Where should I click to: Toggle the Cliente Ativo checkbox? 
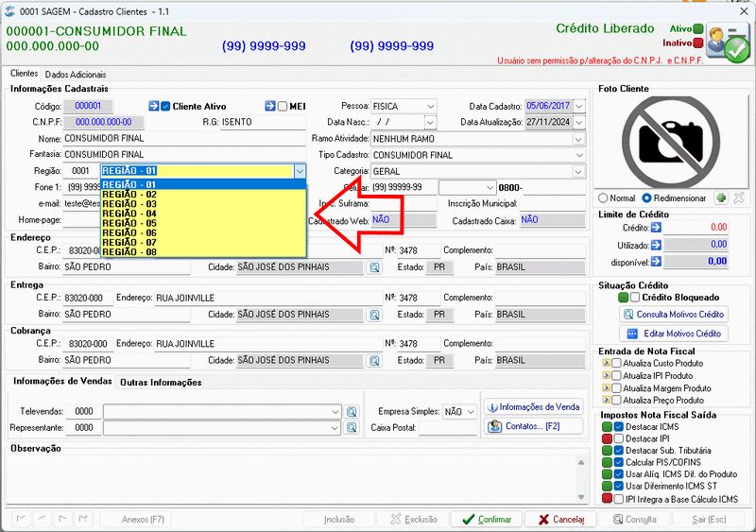click(x=165, y=106)
